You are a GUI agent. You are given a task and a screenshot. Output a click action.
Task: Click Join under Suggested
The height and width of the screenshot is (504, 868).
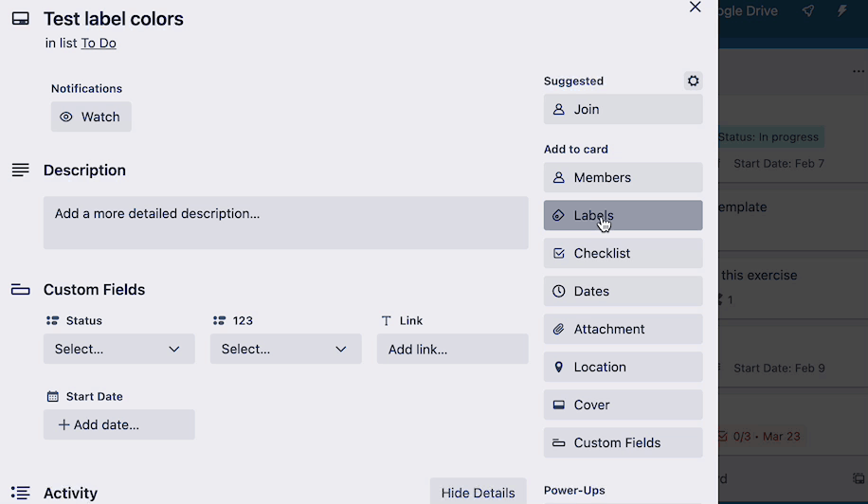point(623,110)
